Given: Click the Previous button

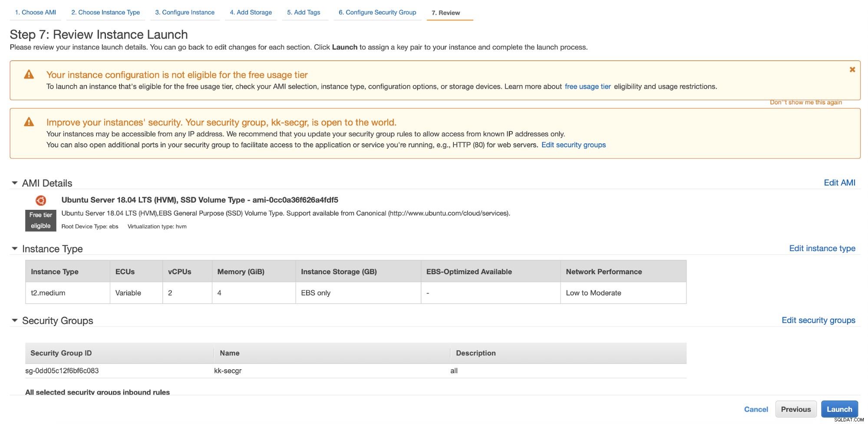Looking at the screenshot, I should coord(796,409).
